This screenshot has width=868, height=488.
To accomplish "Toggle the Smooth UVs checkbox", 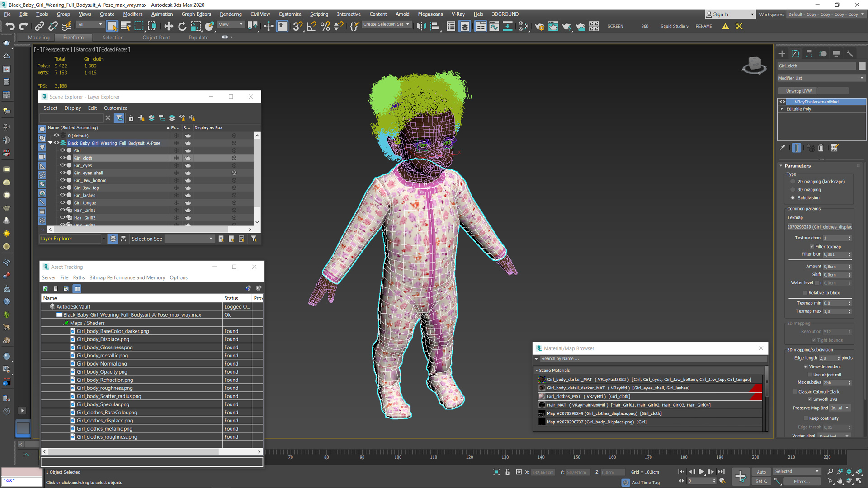I will [x=810, y=399].
